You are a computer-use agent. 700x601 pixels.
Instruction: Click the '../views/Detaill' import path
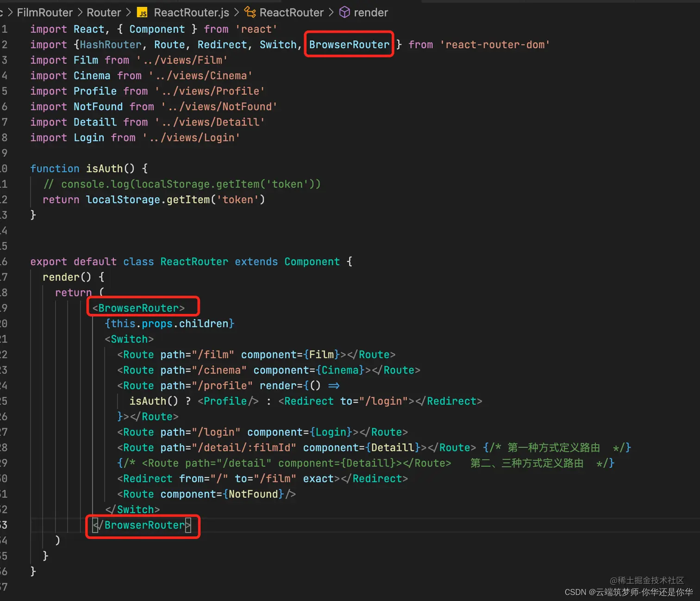click(x=210, y=122)
